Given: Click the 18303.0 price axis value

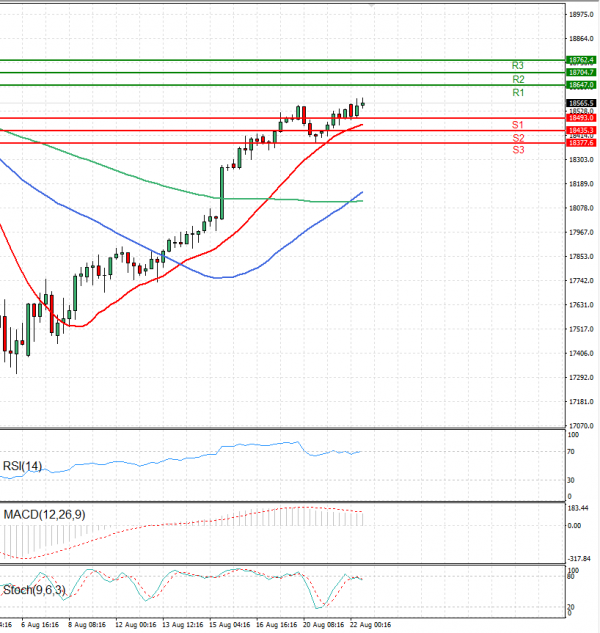Looking at the screenshot, I should coord(581,160).
